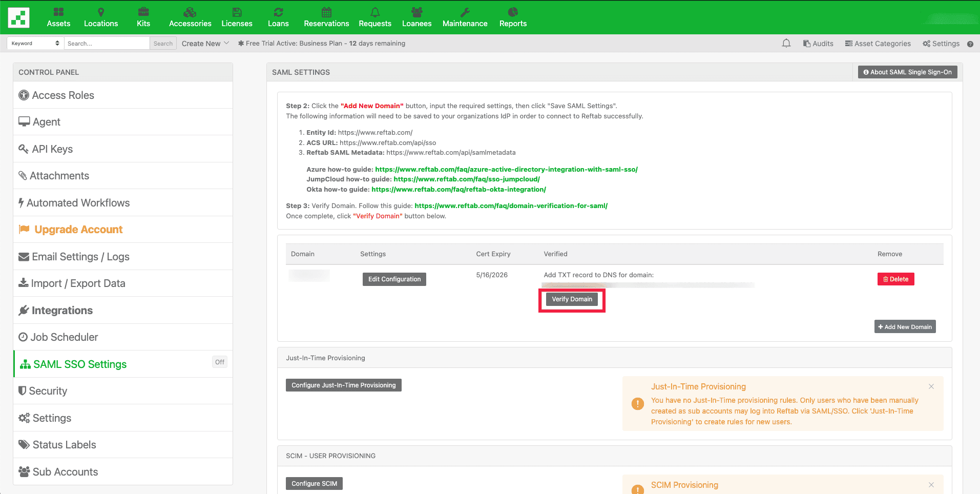Click the Free Trial Active notice
This screenshot has width=980, height=494.
(x=321, y=44)
